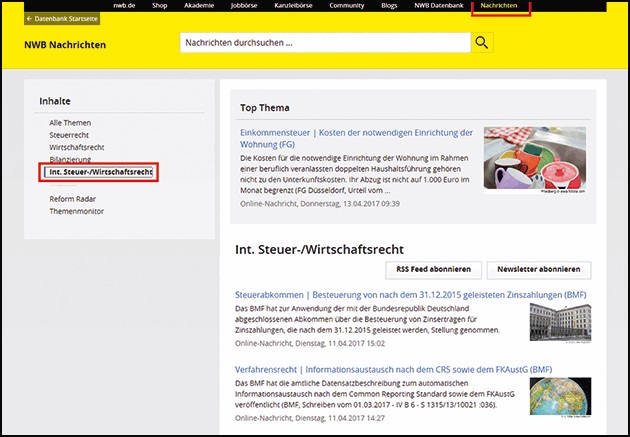
Task: Select Alle Themen in Inhalte sidebar
Action: [70, 122]
